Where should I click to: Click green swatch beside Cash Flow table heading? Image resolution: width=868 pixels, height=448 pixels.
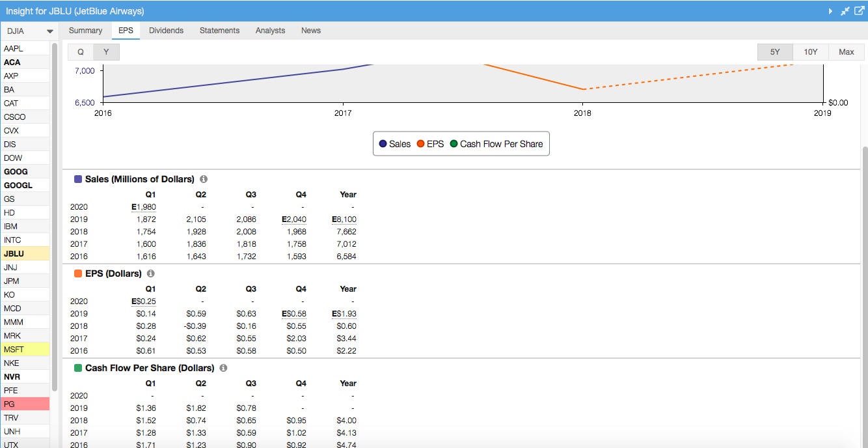78,368
